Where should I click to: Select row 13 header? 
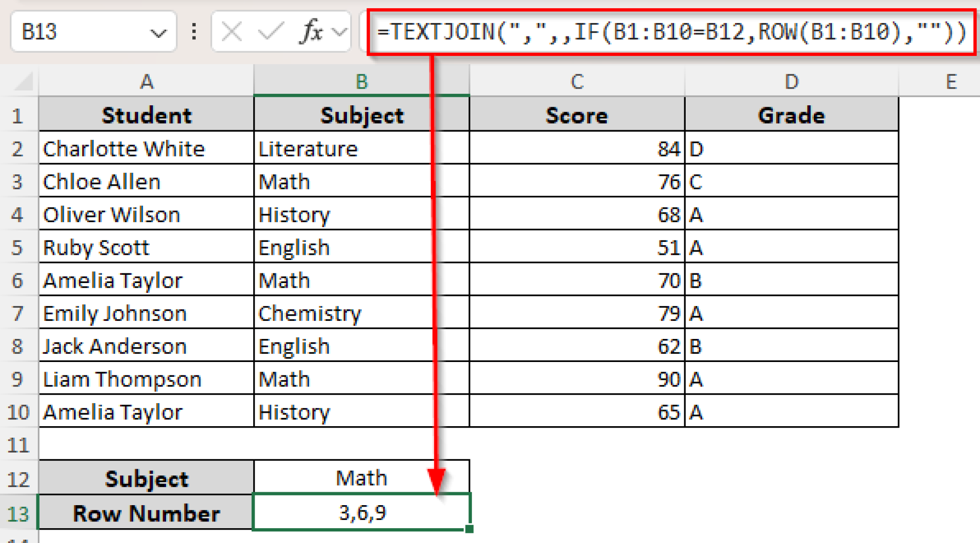click(x=18, y=514)
